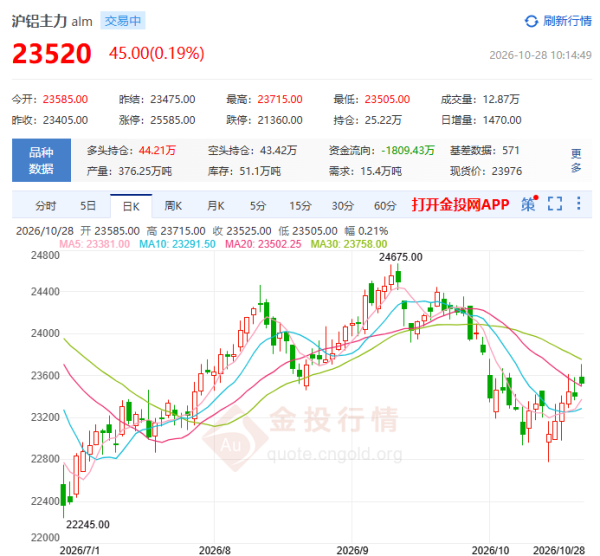Click the 最高 23715.00 value

coord(280,99)
